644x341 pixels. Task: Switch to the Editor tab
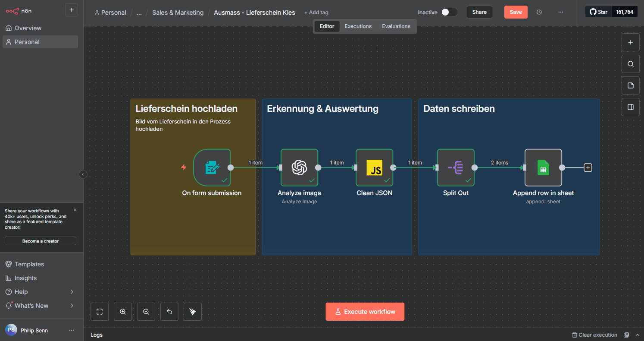(x=327, y=26)
